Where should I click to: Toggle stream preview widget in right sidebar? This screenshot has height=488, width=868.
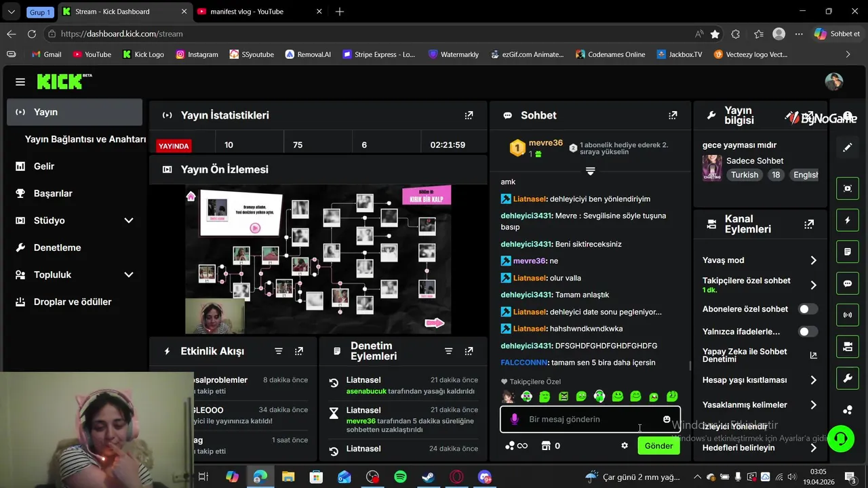(848, 188)
